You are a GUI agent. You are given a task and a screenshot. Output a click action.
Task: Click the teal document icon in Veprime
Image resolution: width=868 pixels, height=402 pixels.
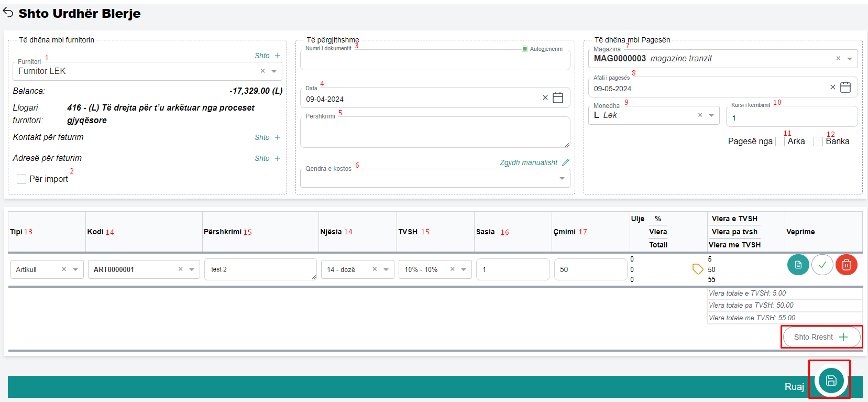798,265
